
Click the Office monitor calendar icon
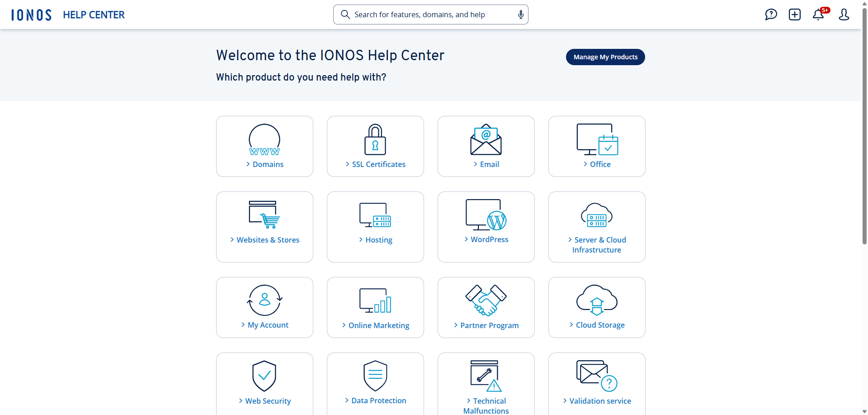point(597,139)
